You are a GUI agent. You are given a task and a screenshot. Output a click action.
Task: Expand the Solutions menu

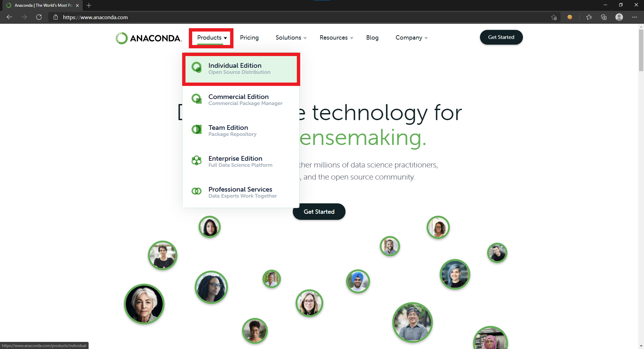pos(291,38)
